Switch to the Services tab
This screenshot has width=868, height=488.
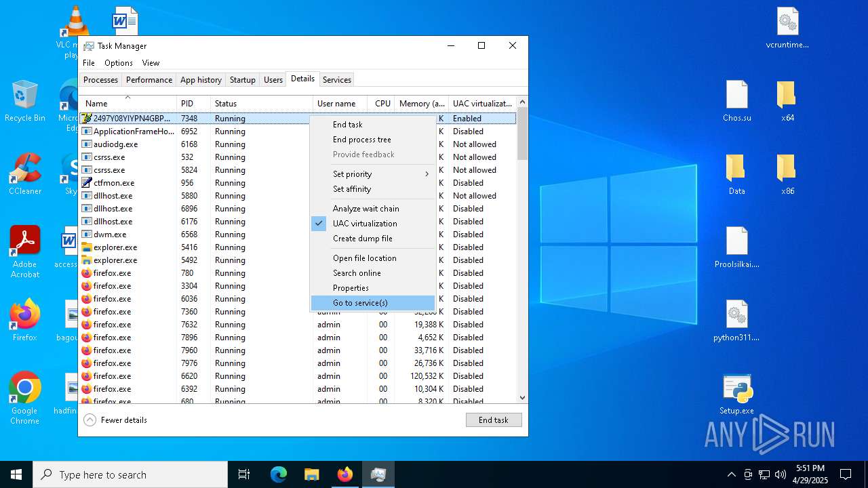point(337,80)
